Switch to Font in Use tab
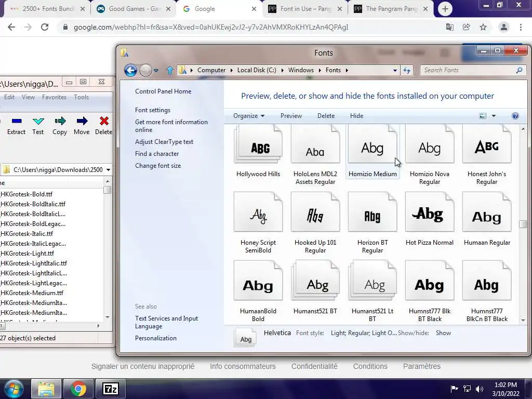Image resolution: width=532 pixels, height=399 pixels. [304, 9]
